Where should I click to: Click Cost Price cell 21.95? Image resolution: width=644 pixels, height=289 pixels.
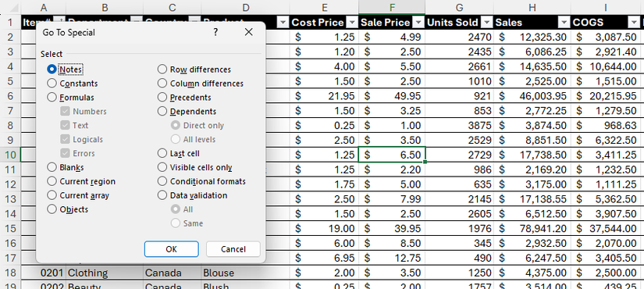(x=324, y=96)
